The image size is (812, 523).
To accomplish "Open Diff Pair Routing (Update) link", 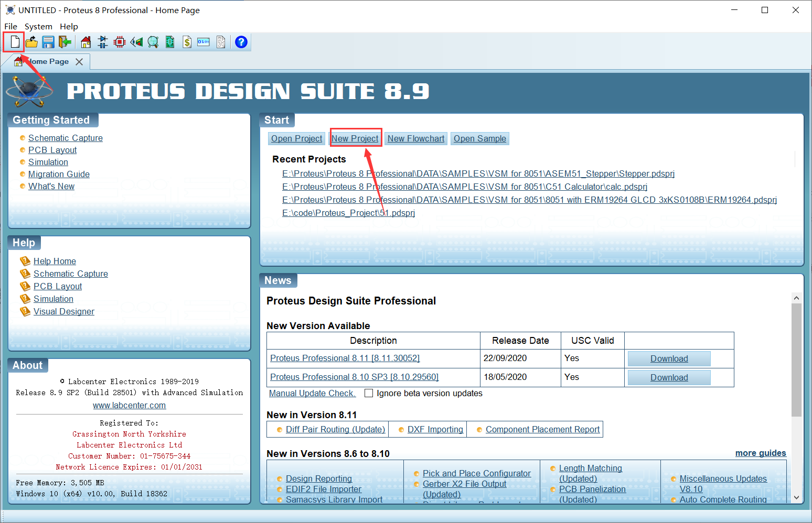I will (x=335, y=429).
